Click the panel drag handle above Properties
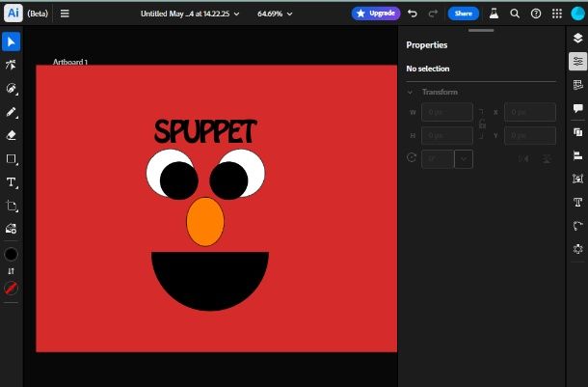Viewport: 588px width, 387px height. 481,31
